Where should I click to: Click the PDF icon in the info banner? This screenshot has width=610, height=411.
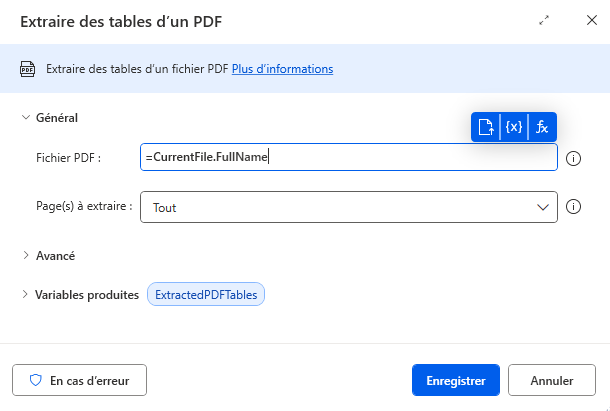(28, 69)
